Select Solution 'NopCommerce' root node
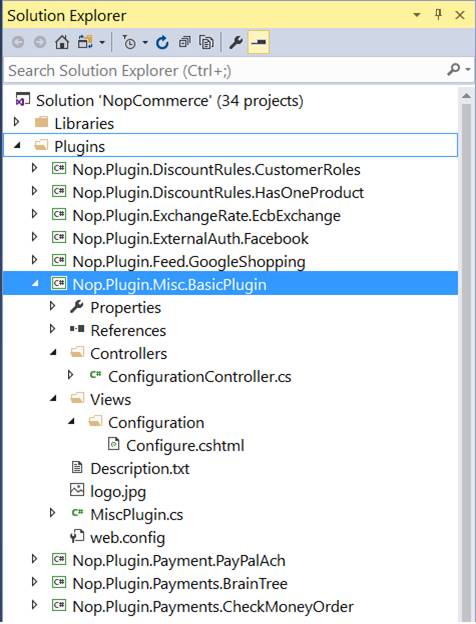The image size is (476, 624). (170, 101)
